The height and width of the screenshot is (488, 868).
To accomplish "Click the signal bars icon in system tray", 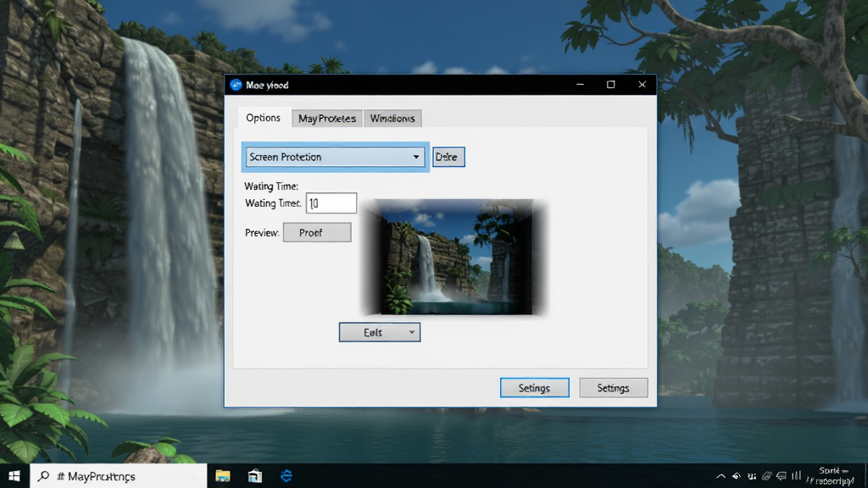I will tap(796, 475).
